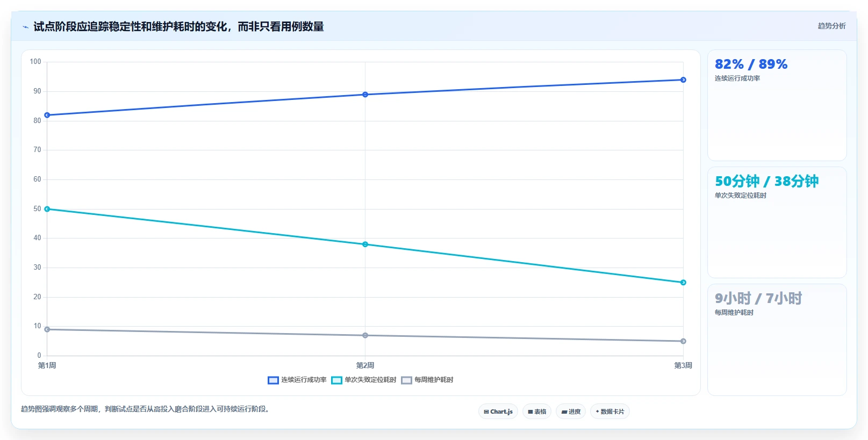Click the 单次失败定位耗时 card caption
The height and width of the screenshot is (440, 868).
tap(741, 196)
